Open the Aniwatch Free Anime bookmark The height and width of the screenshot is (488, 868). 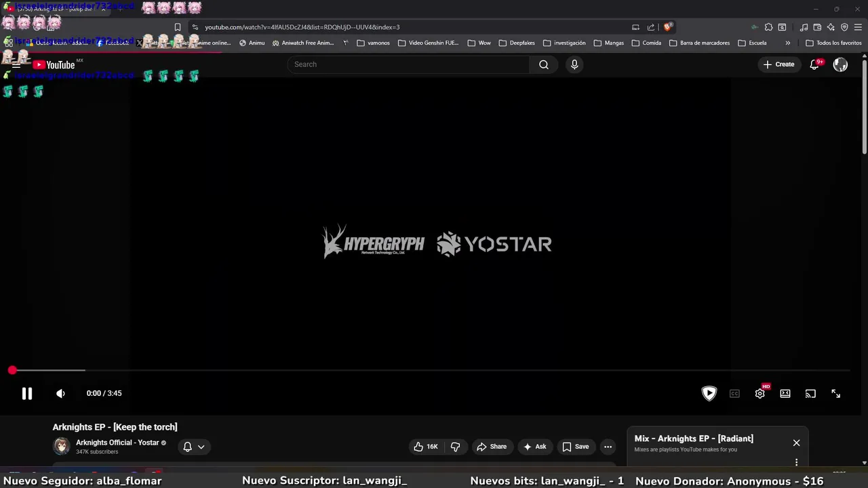click(x=303, y=43)
